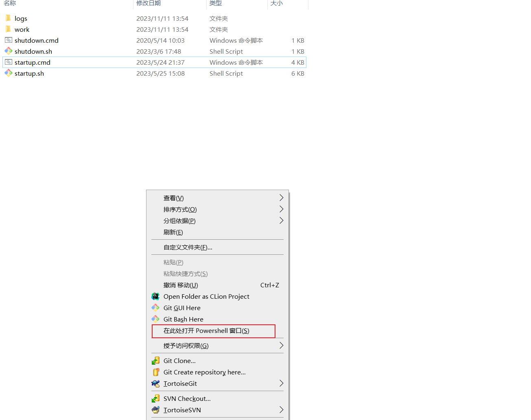Click the date 2023/5/24 21:37
Image resolution: width=531 pixels, height=420 pixels.
pos(160,62)
